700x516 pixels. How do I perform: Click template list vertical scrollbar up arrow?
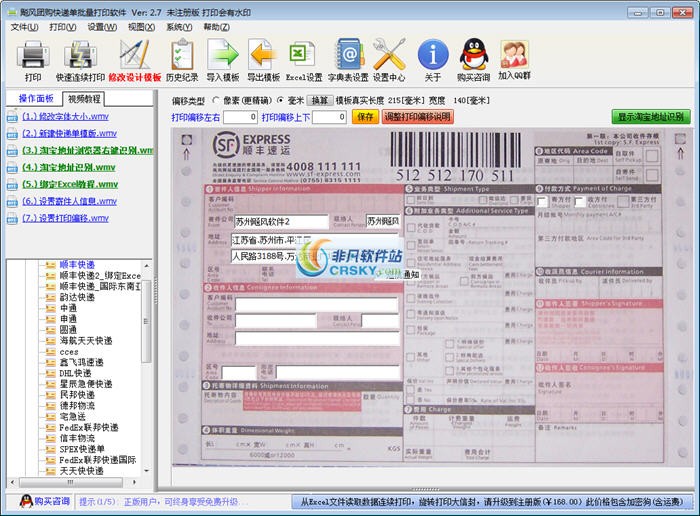tap(146, 266)
